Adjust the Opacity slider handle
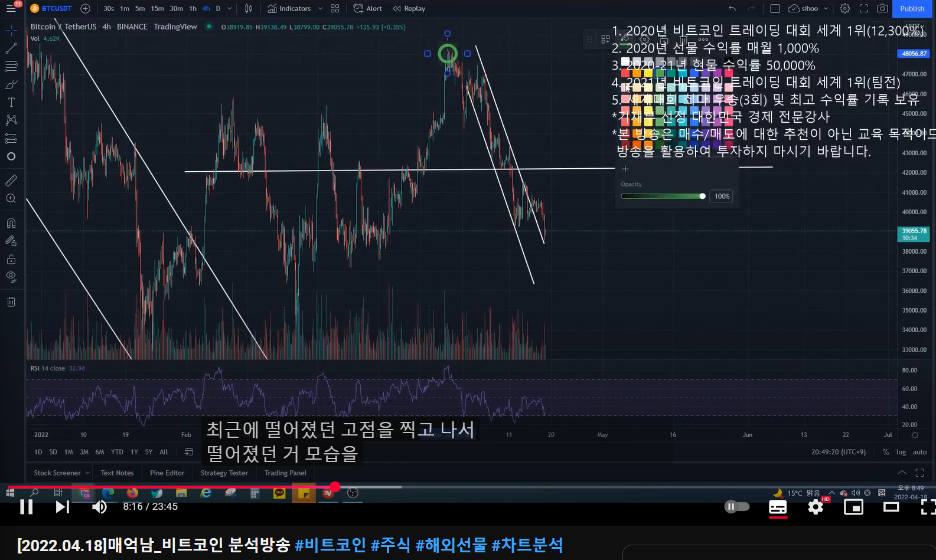 pyautogui.click(x=702, y=196)
